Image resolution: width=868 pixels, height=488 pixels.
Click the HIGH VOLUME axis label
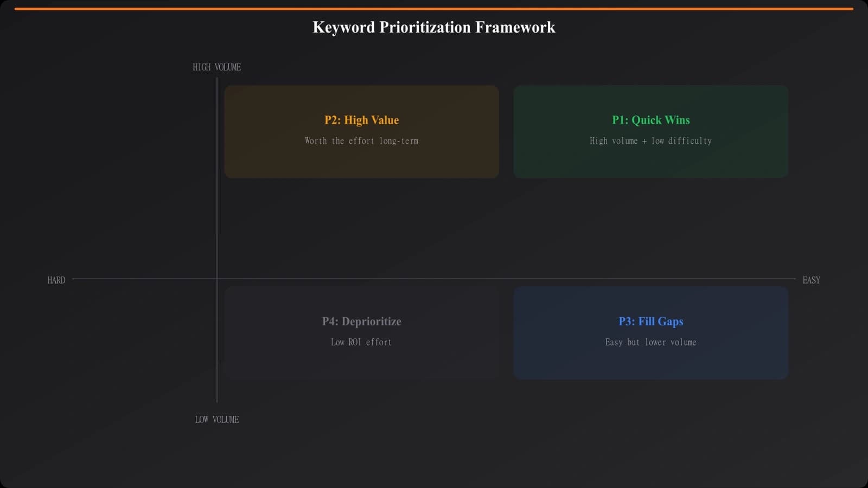[216, 67]
